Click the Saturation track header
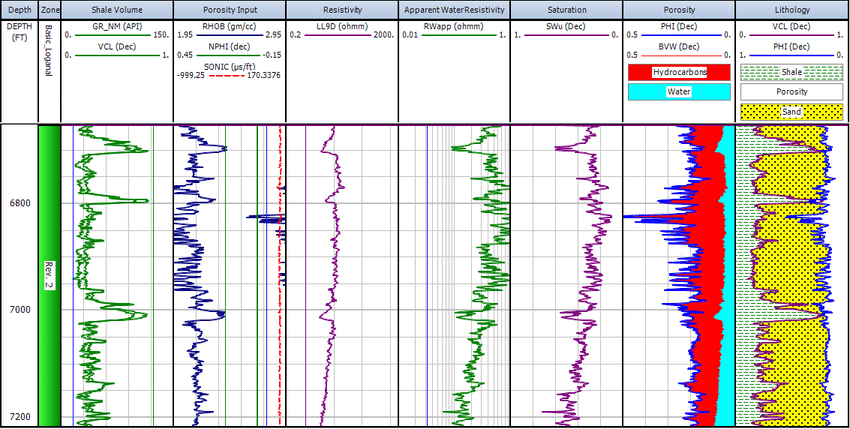850x429 pixels. point(566,10)
